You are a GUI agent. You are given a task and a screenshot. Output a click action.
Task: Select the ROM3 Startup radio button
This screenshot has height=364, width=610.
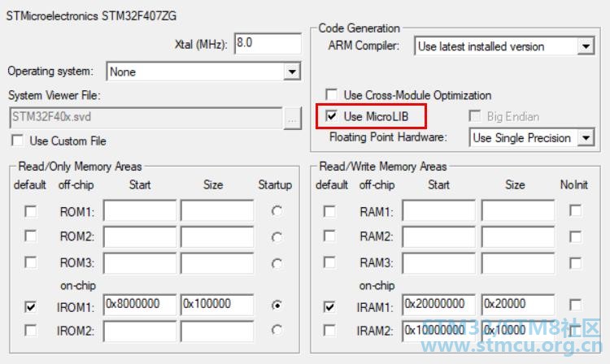coord(277,264)
